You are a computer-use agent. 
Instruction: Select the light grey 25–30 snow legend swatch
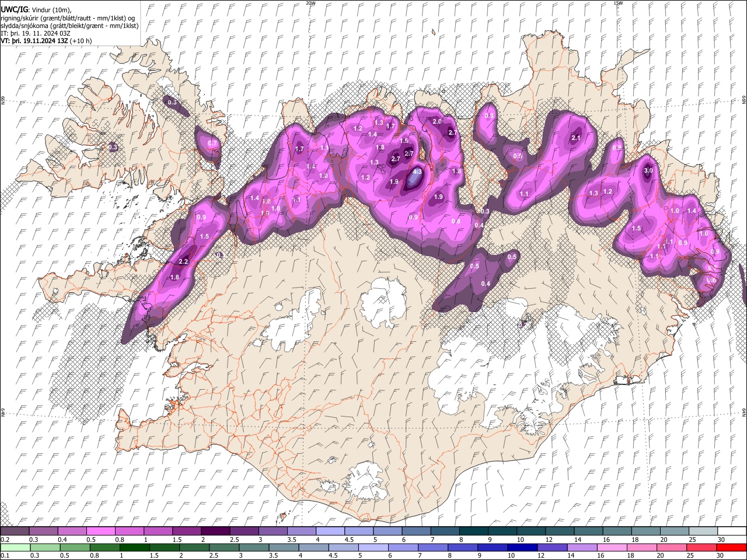(x=702, y=531)
